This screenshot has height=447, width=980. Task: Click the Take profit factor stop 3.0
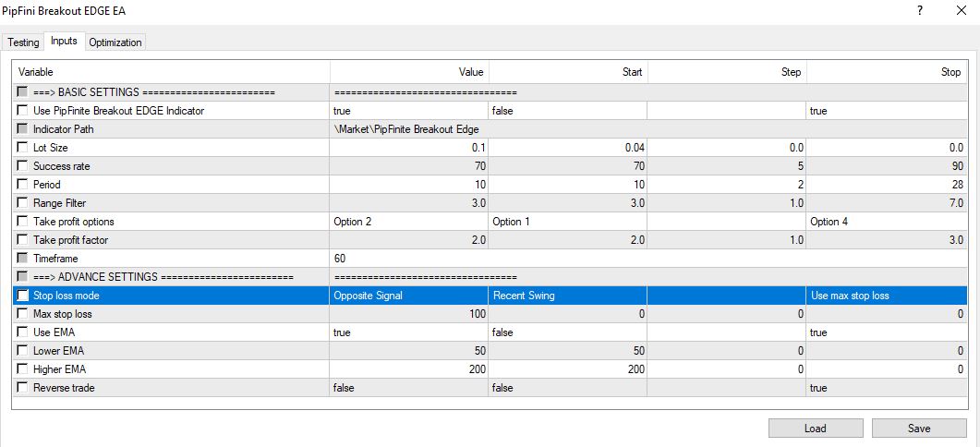pos(887,240)
